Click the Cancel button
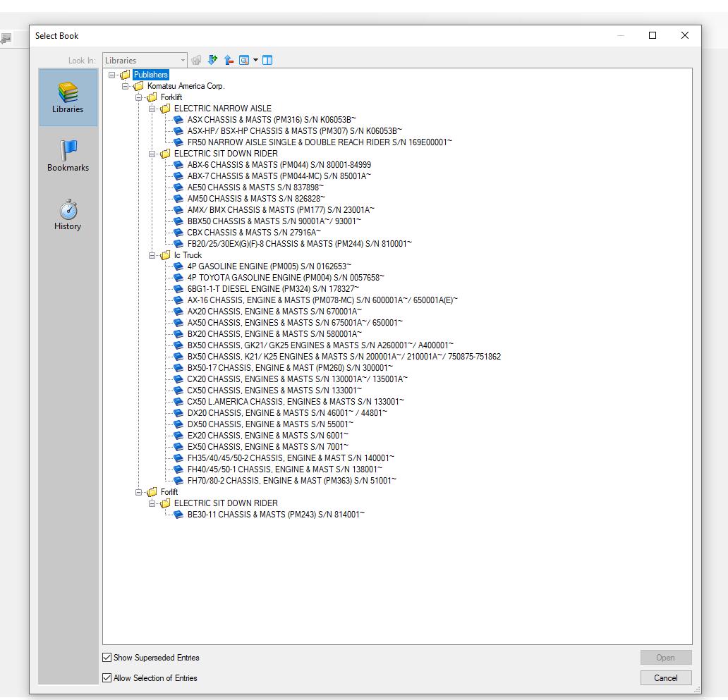Image resolution: width=728 pixels, height=700 pixels. click(666, 677)
